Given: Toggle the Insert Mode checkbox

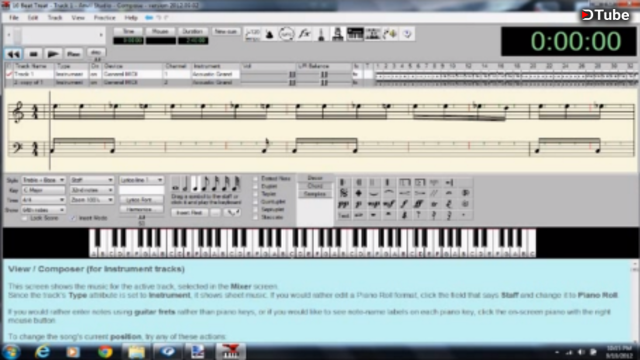Looking at the screenshot, I should click(73, 218).
